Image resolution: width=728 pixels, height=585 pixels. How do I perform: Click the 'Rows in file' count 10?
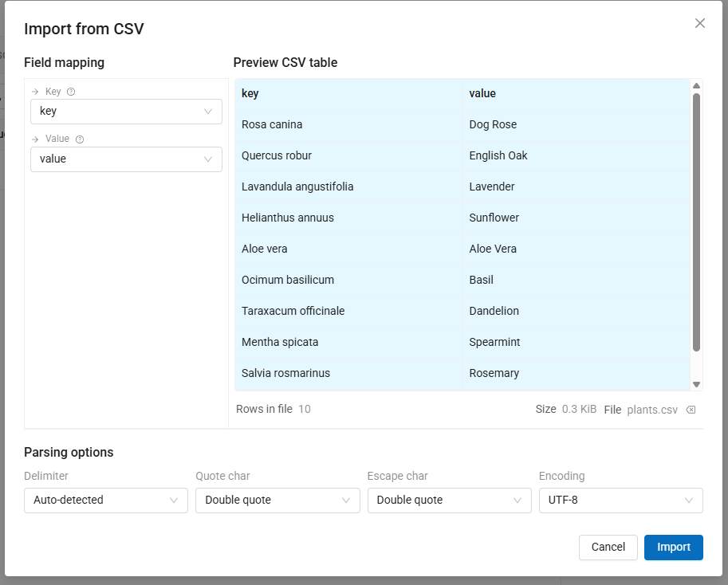coord(305,409)
